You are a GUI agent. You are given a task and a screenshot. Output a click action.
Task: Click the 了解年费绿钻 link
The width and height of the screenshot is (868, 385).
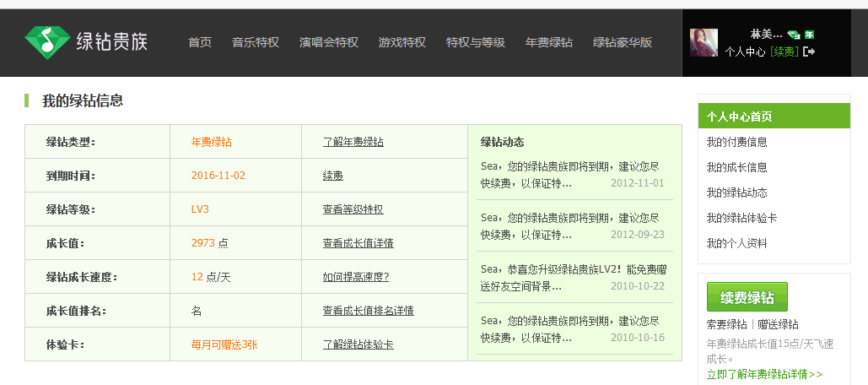[353, 142]
